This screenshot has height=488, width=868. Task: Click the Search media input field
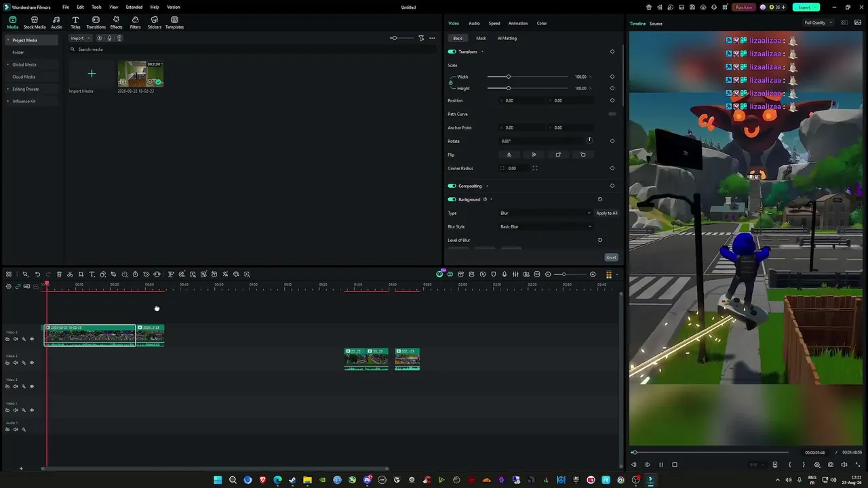click(251, 49)
